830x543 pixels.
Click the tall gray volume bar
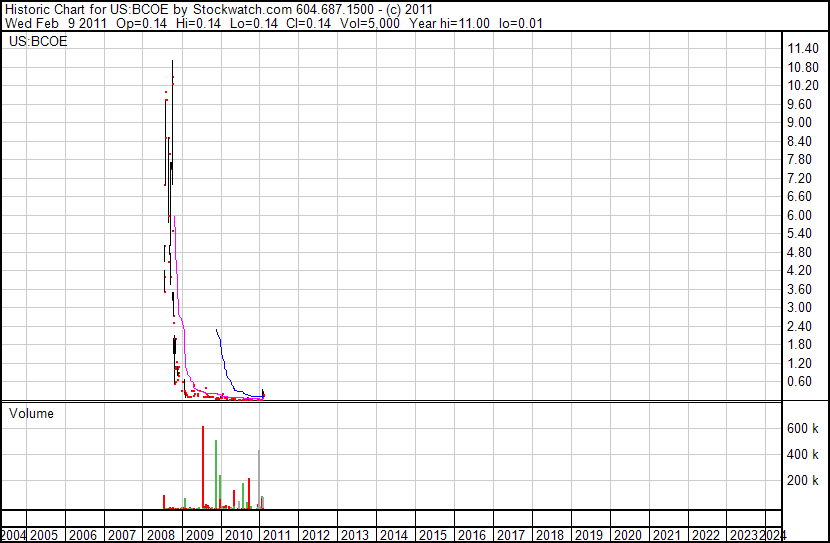coord(259,480)
